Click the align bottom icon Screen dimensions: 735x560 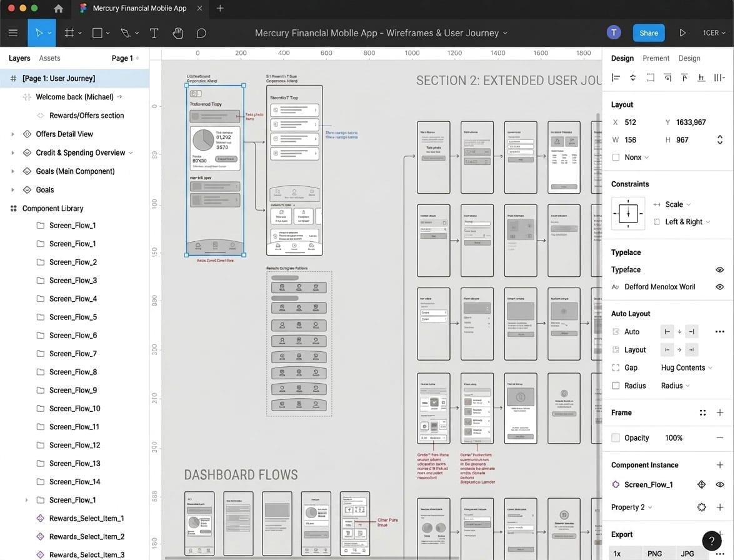(701, 77)
